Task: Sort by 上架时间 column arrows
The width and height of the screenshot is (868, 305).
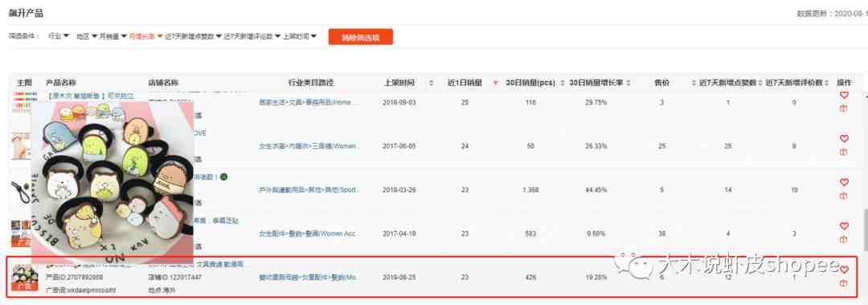Action: point(432,83)
